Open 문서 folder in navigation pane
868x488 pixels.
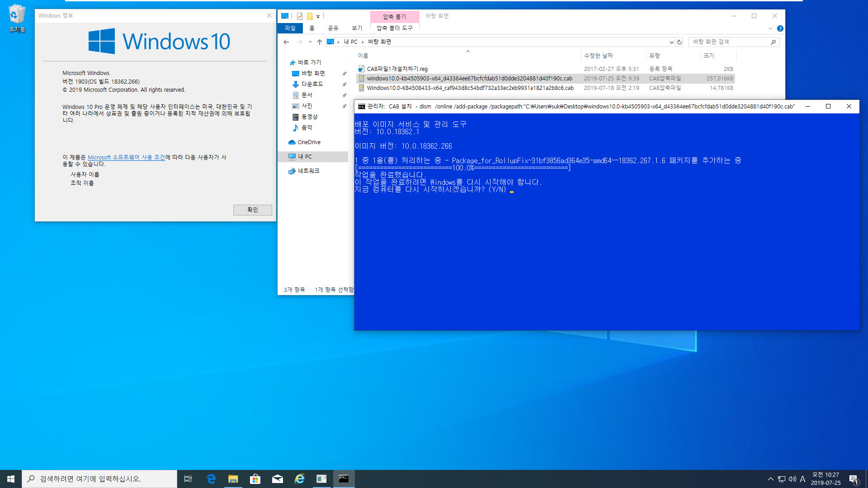click(x=307, y=95)
